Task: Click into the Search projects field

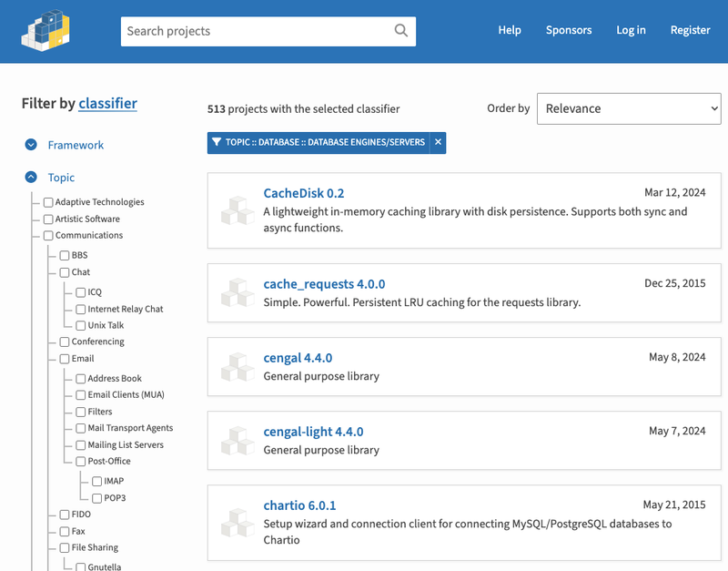Action: 258,31
